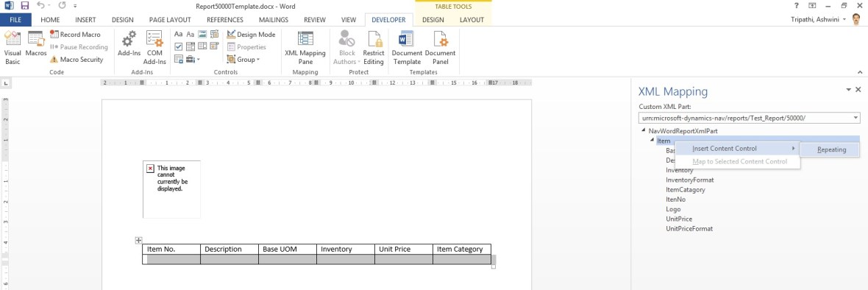
Task: Open Table Tools DESIGN tab
Action: coord(433,20)
